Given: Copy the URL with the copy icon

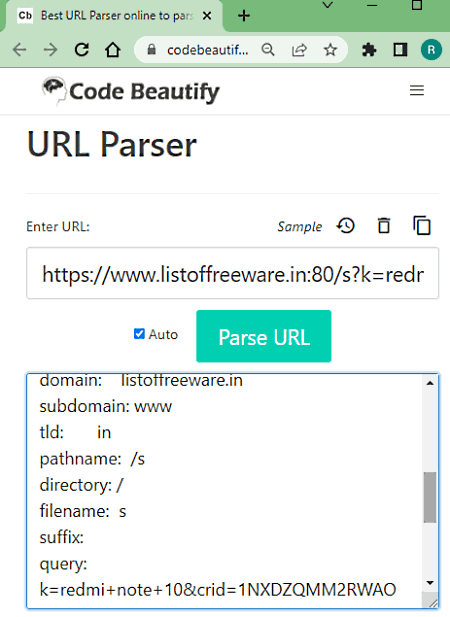Looking at the screenshot, I should coord(422,225).
